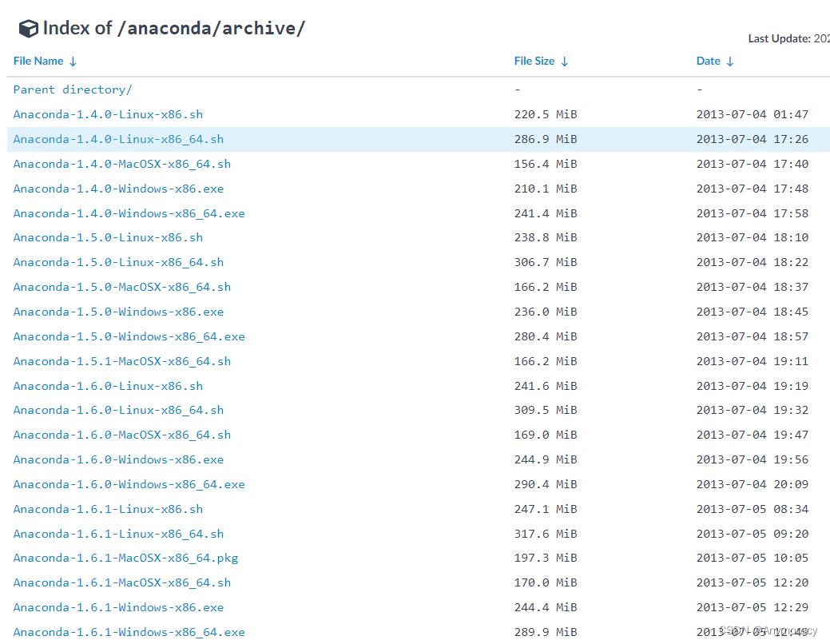The width and height of the screenshot is (830, 644).
Task: Download Anaconda-1.5.0-Linux-x86.sh
Action: (108, 237)
